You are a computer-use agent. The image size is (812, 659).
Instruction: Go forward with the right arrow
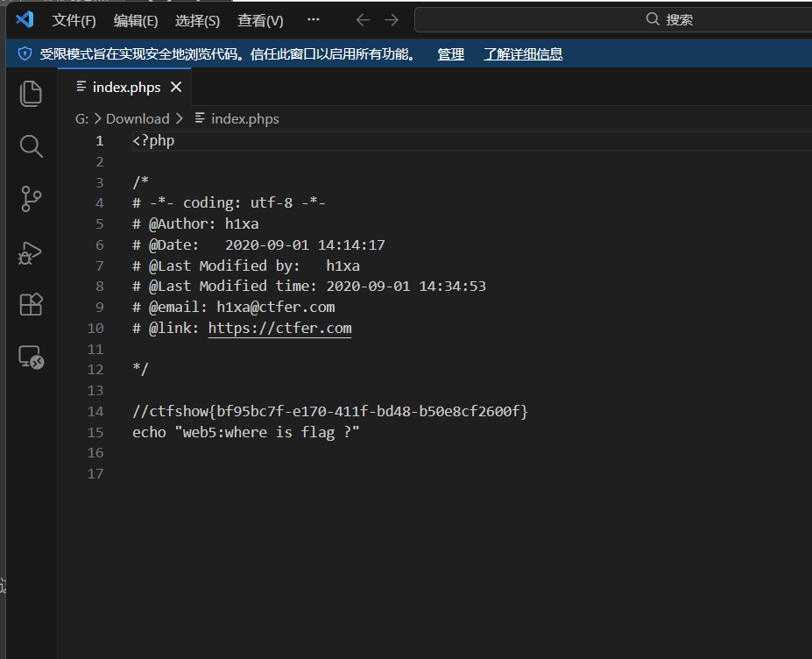tap(392, 20)
